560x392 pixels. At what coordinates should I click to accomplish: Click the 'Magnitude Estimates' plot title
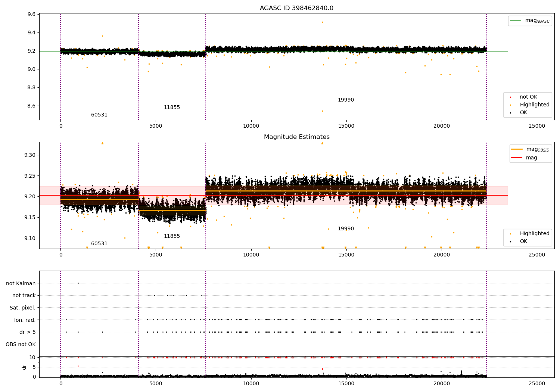[x=296, y=137]
